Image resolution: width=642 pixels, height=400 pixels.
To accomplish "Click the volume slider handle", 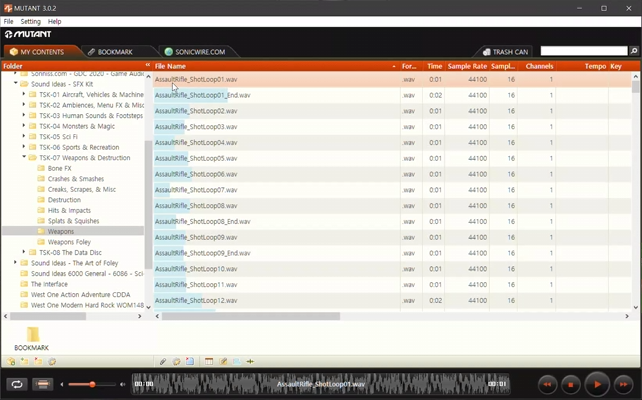I will click(x=93, y=384).
